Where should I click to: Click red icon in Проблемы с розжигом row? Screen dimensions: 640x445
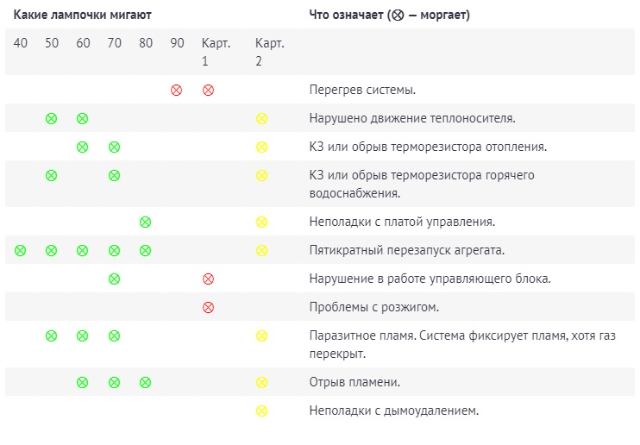click(x=208, y=307)
